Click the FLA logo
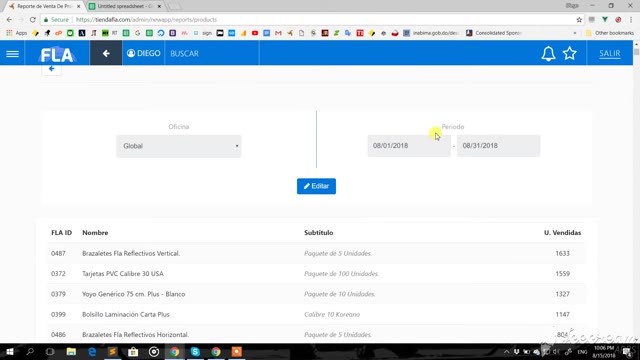 [x=57, y=53]
